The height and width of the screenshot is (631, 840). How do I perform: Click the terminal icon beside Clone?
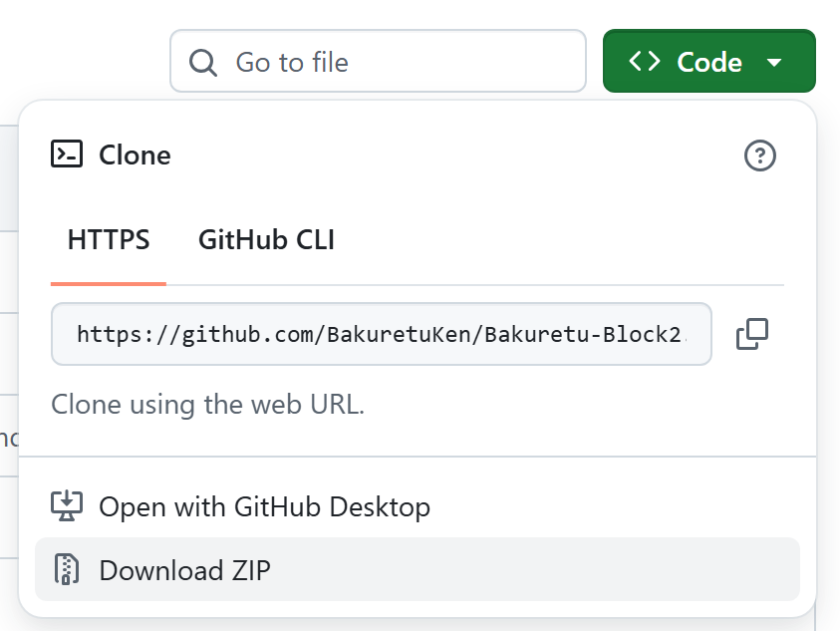pos(67,155)
